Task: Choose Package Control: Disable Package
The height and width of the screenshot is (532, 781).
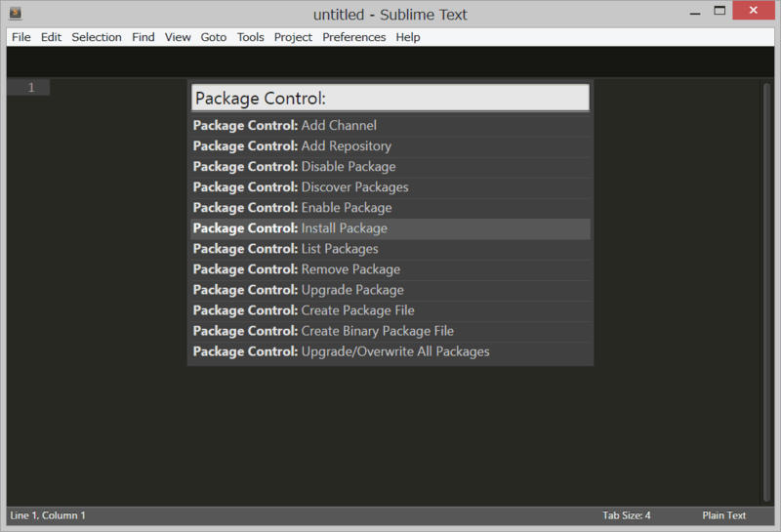Action: (x=390, y=166)
